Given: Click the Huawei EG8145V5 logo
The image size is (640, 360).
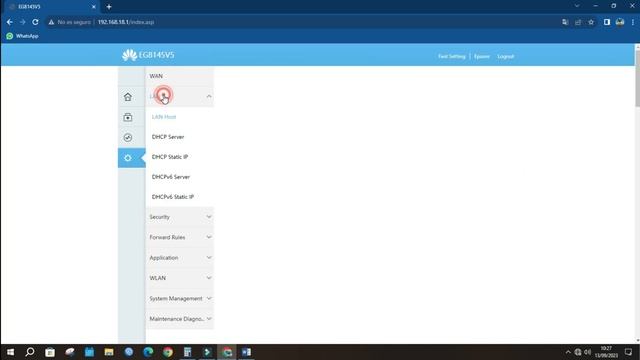Looking at the screenshot, I should (148, 55).
